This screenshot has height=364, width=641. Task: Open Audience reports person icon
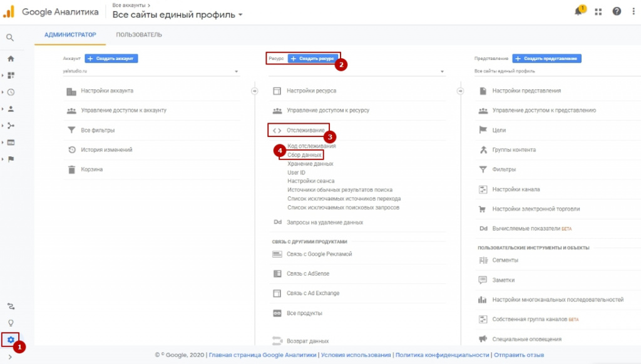click(11, 109)
